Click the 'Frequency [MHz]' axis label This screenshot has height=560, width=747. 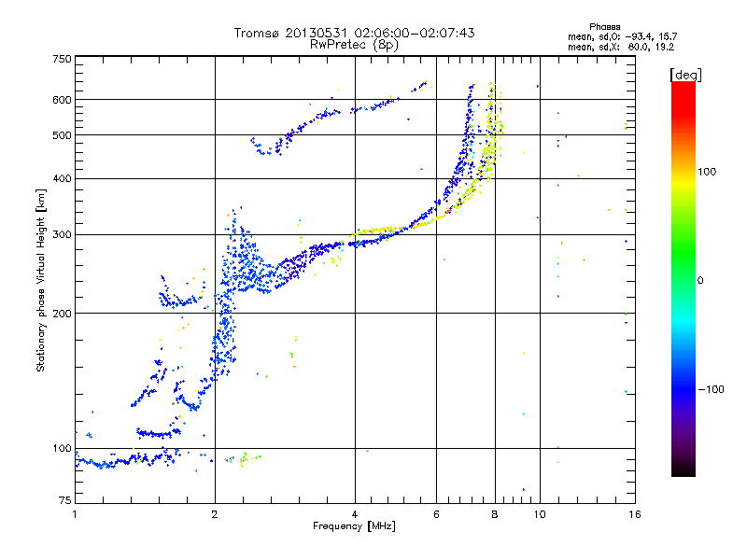(354, 526)
